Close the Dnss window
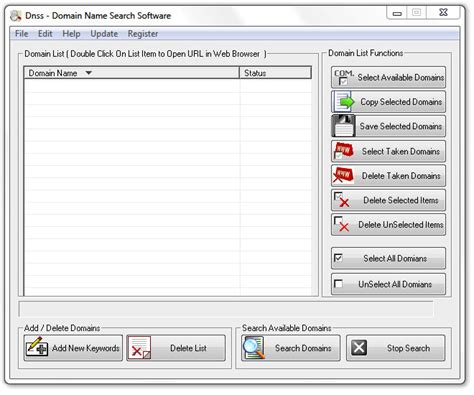Viewport: 474px width, 395px height. click(x=443, y=13)
